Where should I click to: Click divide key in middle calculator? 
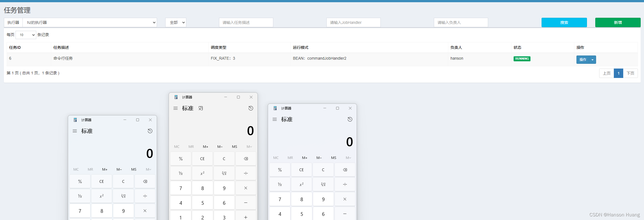tap(246, 173)
